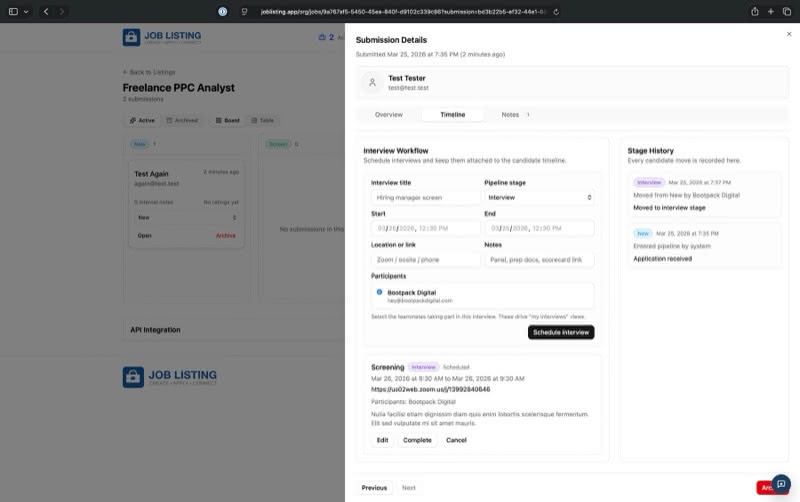Click the Schedule interview button

[x=561, y=332]
